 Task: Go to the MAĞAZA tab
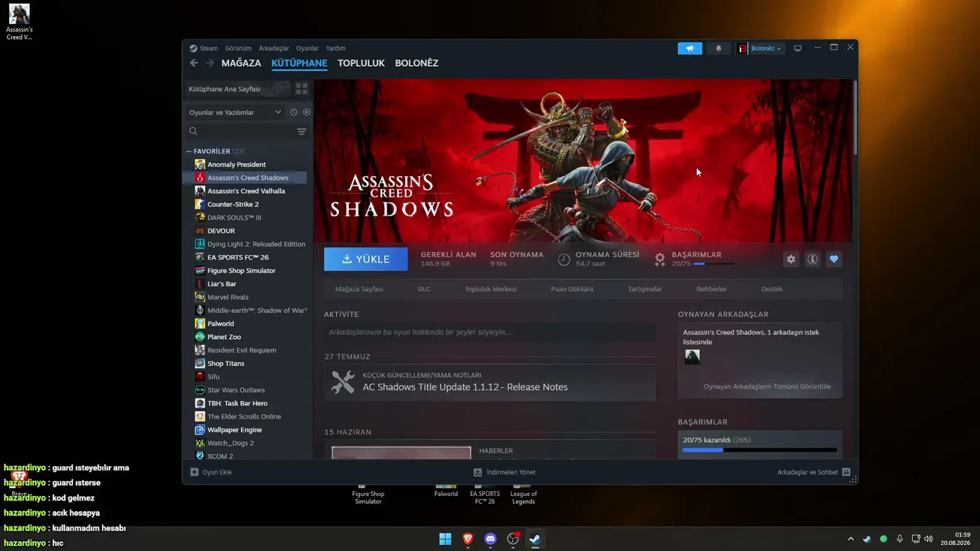tap(241, 64)
